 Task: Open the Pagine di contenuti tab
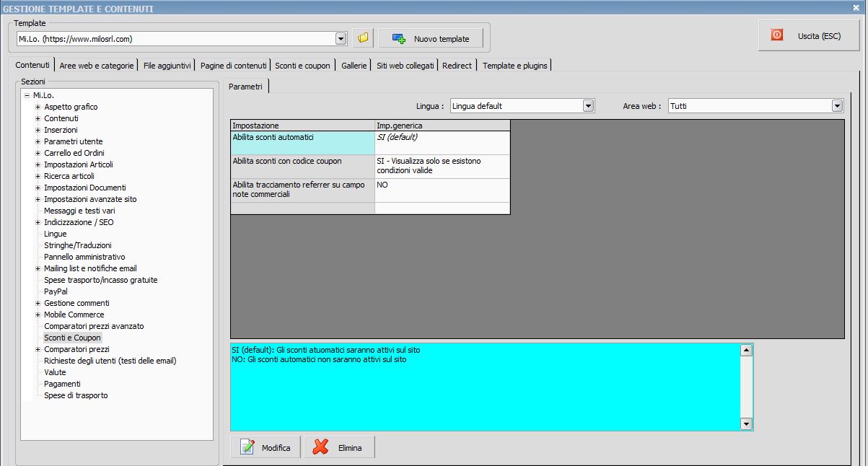pyautogui.click(x=234, y=66)
